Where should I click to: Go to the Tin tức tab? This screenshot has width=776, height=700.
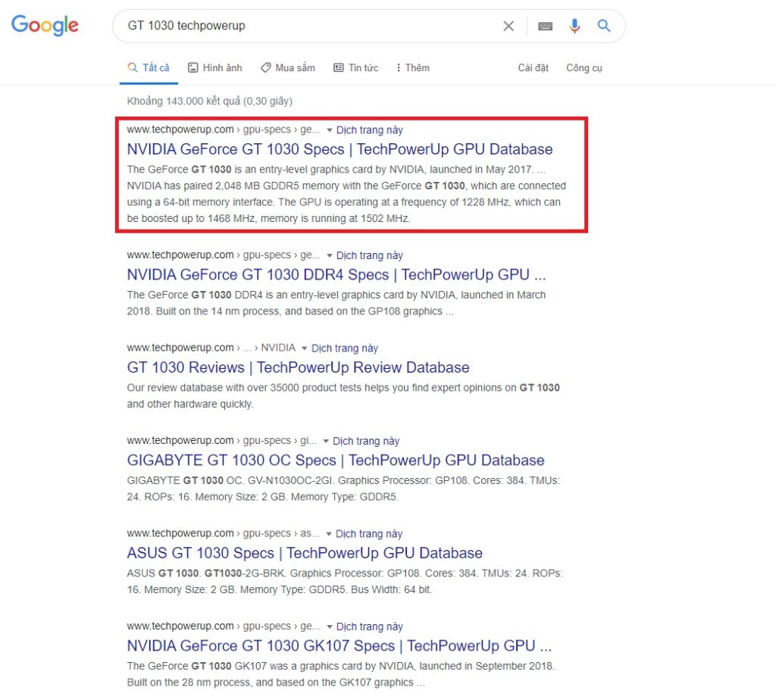356,67
